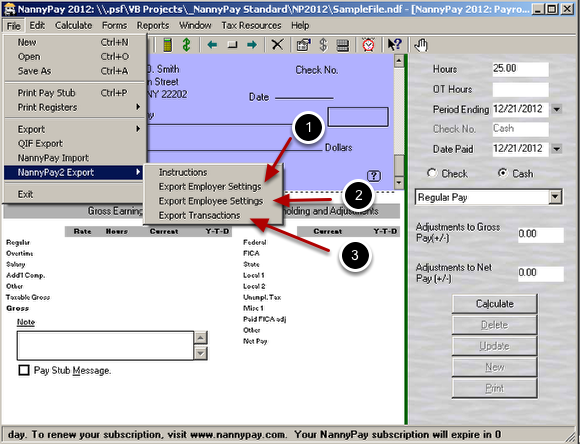Choose Save As from the File menu

pos(74,71)
